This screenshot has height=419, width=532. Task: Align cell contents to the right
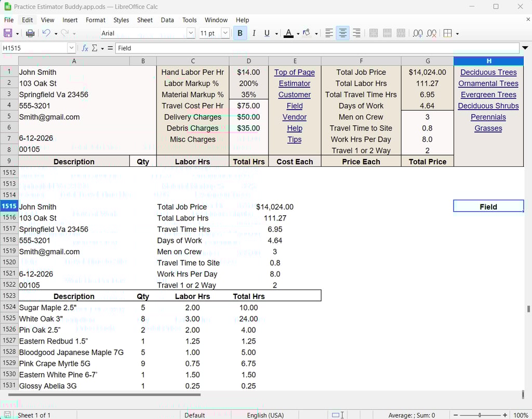pos(356,33)
